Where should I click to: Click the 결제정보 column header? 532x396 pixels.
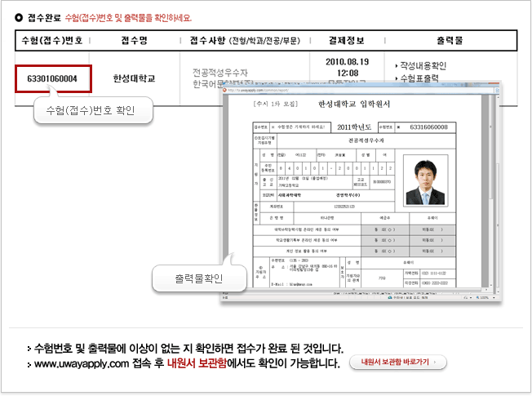347,40
